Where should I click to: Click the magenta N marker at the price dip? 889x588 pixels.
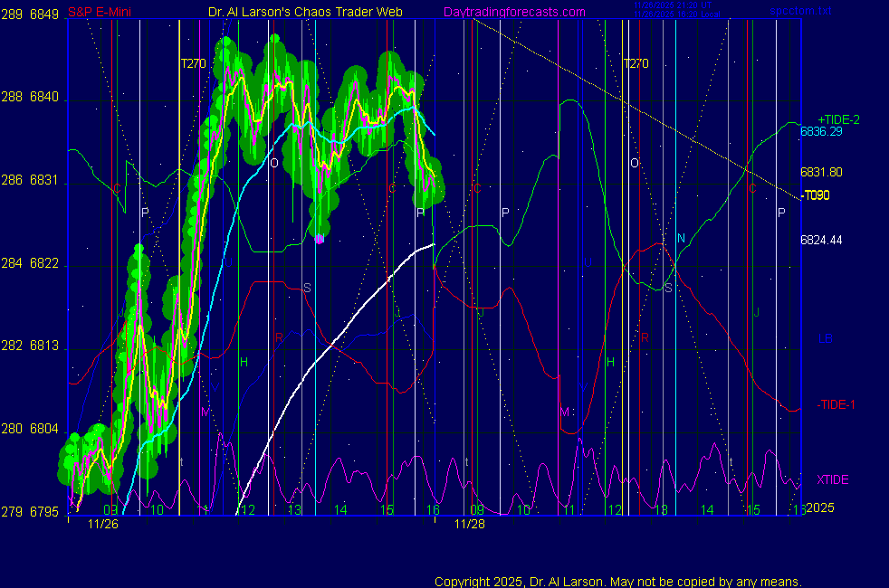(320, 239)
